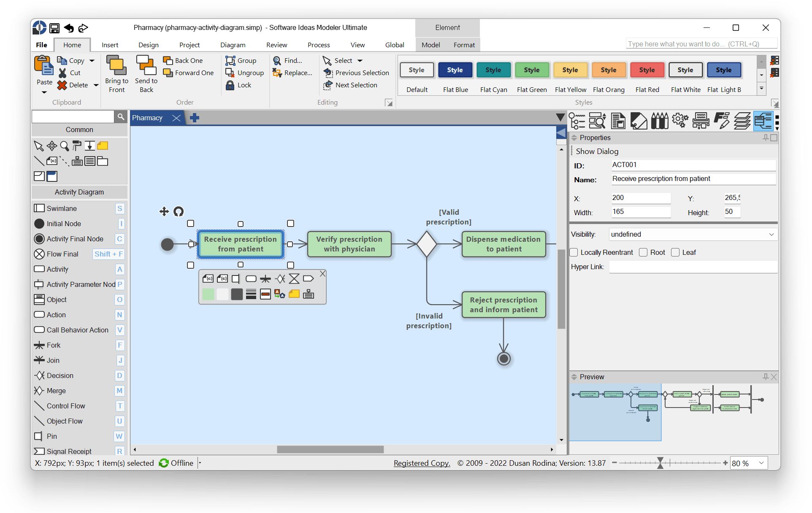Select the Decision tool in Activity Diagram palette

60,375
